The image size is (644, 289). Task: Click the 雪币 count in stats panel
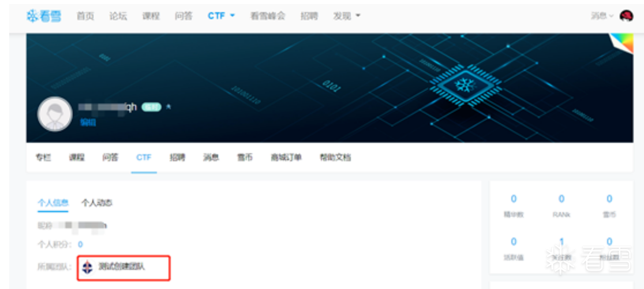point(609,199)
